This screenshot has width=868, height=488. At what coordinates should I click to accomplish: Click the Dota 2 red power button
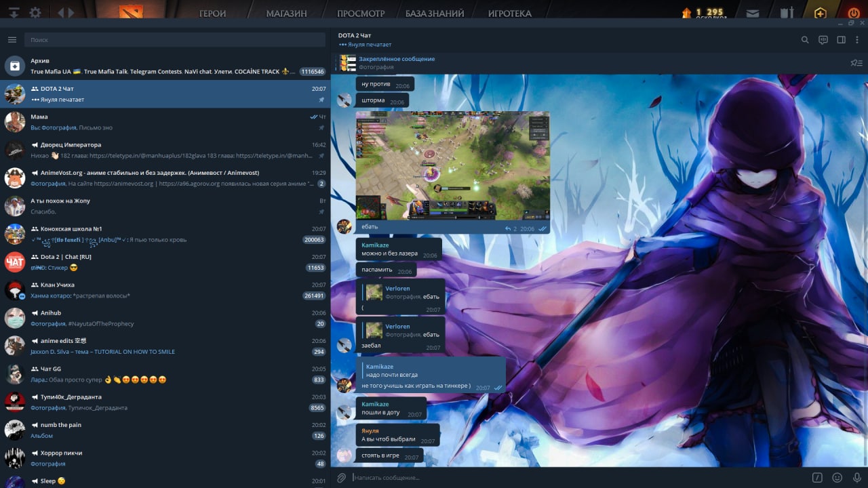tap(853, 13)
